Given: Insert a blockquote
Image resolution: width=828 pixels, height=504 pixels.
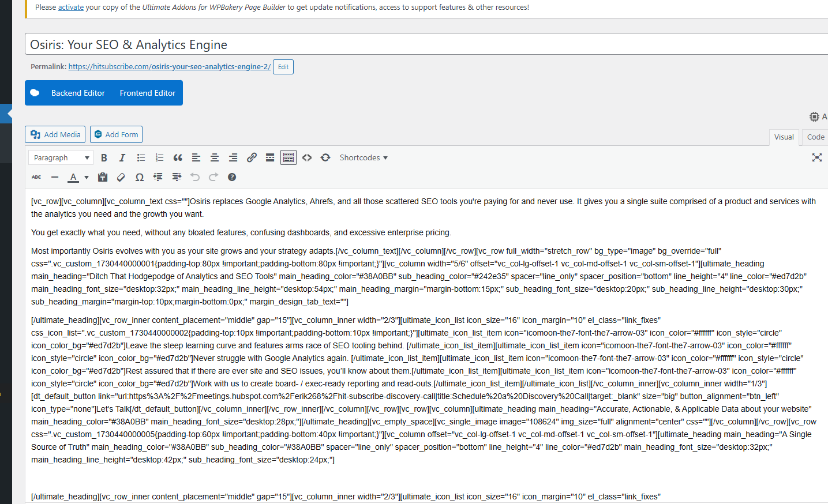Looking at the screenshot, I should click(178, 157).
